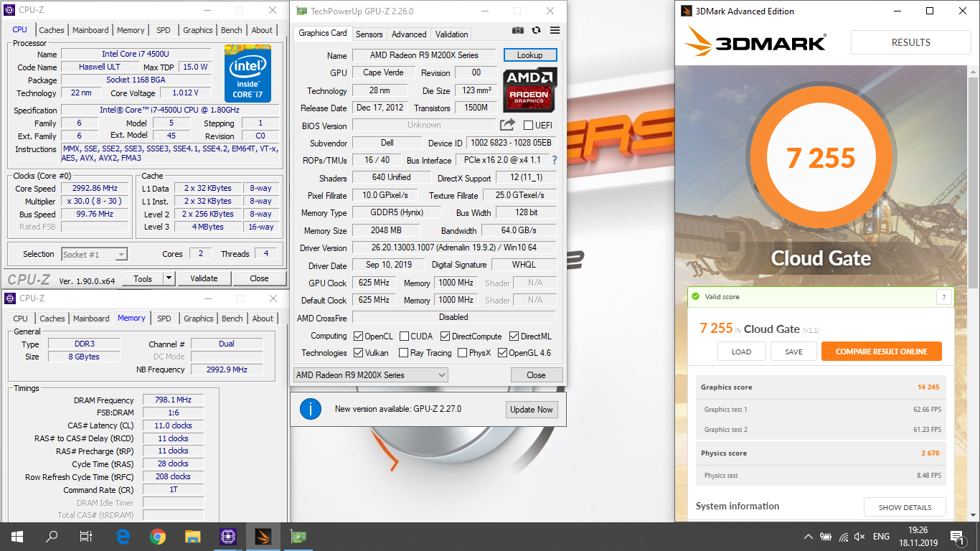Image resolution: width=980 pixels, height=551 pixels.
Task: Click the ENG language indicator
Action: point(881,537)
